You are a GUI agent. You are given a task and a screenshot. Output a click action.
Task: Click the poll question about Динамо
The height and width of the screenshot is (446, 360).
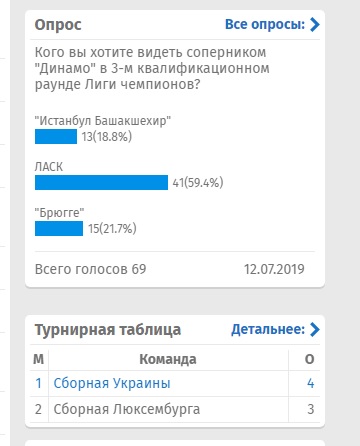tap(152, 69)
